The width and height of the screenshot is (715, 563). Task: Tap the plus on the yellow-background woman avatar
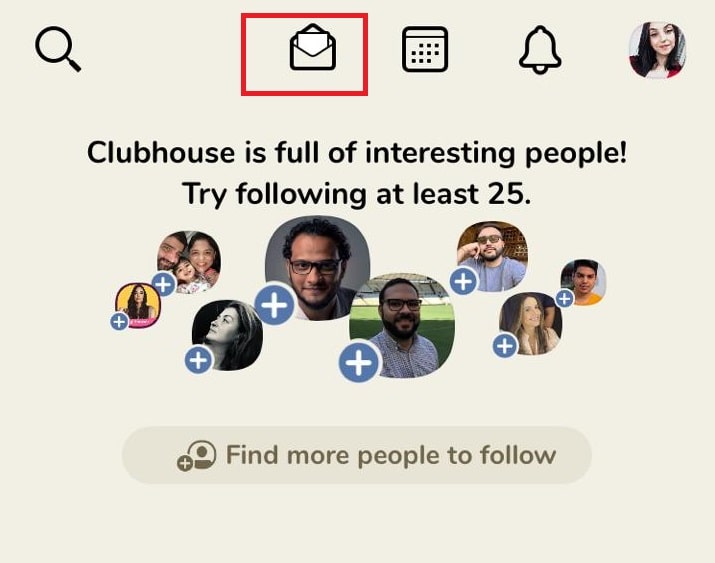coord(119,322)
